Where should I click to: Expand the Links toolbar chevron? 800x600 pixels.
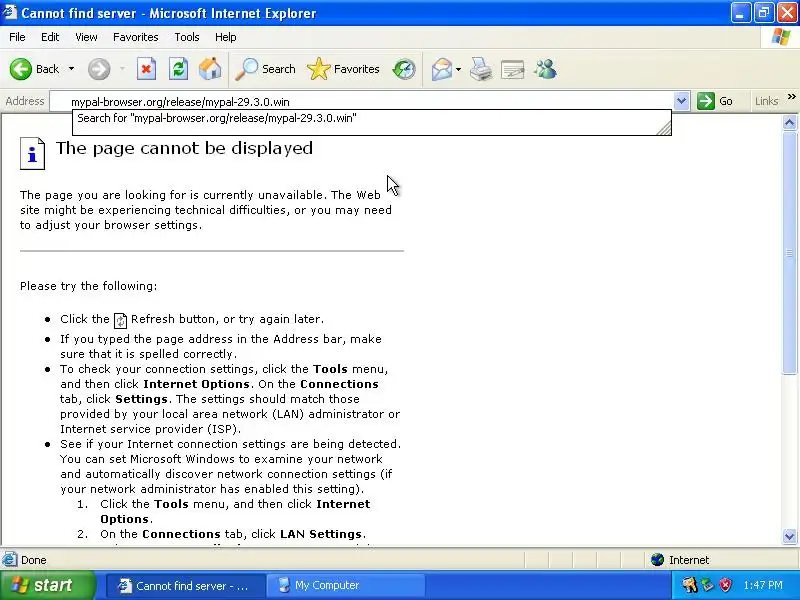[x=791, y=96]
